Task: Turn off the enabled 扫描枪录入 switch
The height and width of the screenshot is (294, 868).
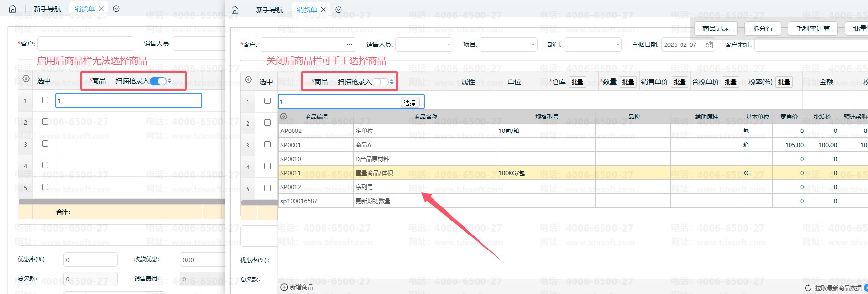Action: click(158, 81)
